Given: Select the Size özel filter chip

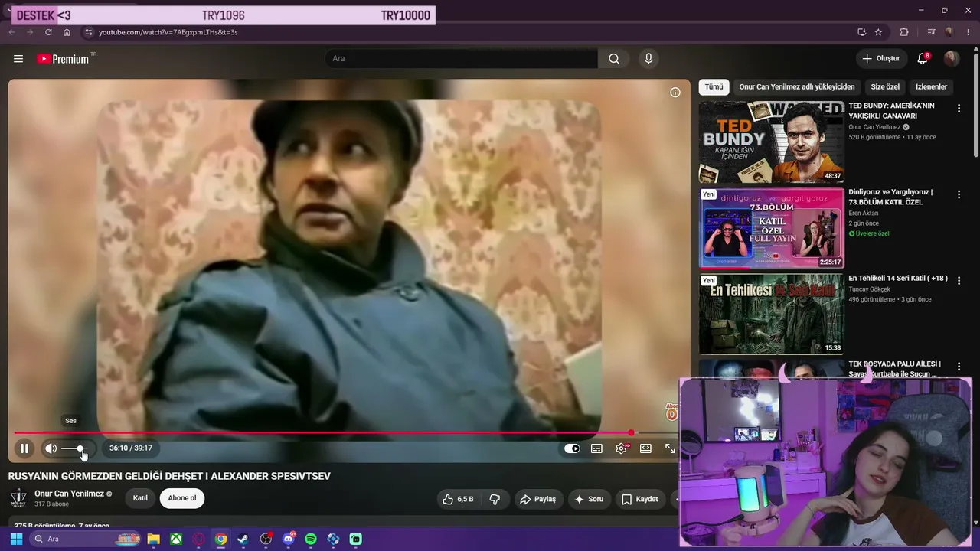Looking at the screenshot, I should (885, 86).
